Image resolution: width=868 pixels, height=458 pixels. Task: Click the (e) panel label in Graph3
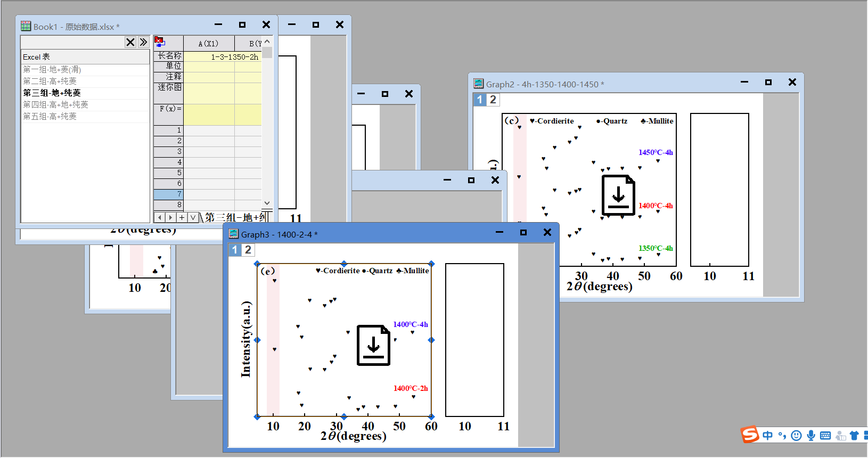coord(268,271)
